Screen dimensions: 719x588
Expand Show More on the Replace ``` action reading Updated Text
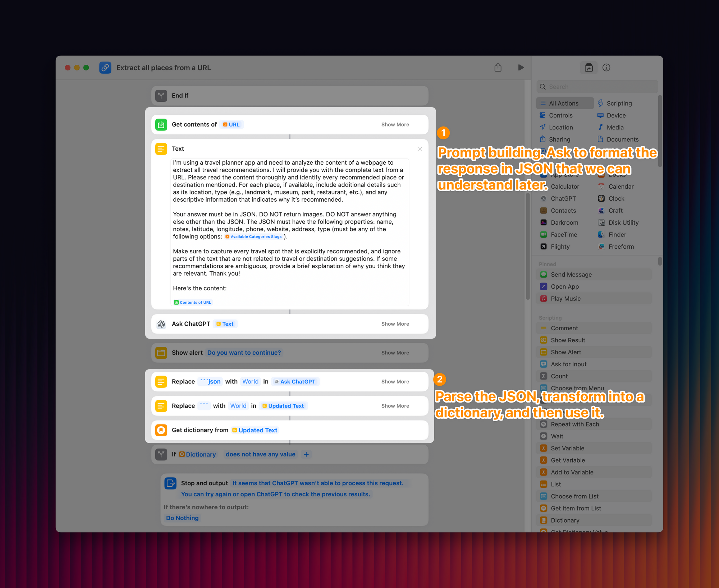pos(395,406)
